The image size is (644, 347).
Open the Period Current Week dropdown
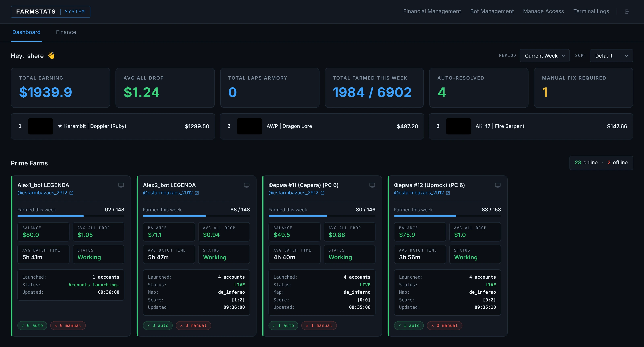pos(545,56)
